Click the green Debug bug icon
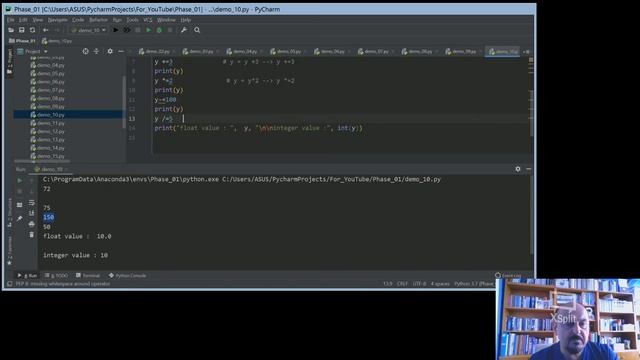640x360 pixels. (159, 30)
